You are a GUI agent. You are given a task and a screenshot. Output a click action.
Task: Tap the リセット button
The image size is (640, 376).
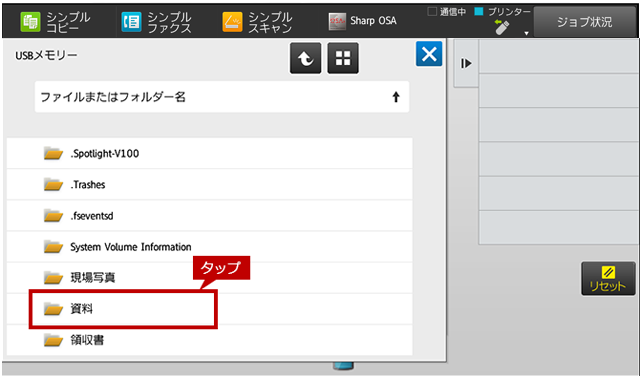[608, 278]
